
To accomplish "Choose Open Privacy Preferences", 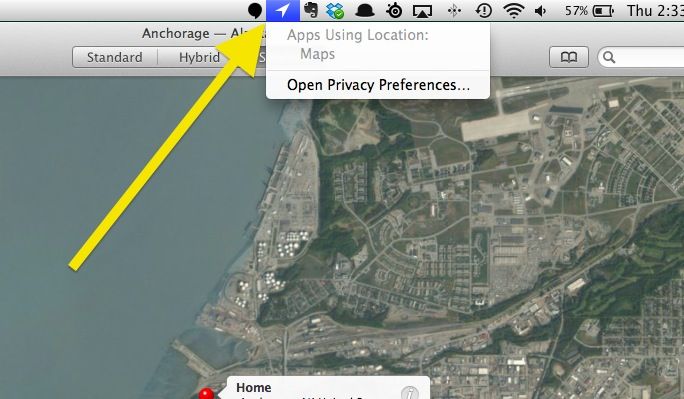I will [x=378, y=85].
